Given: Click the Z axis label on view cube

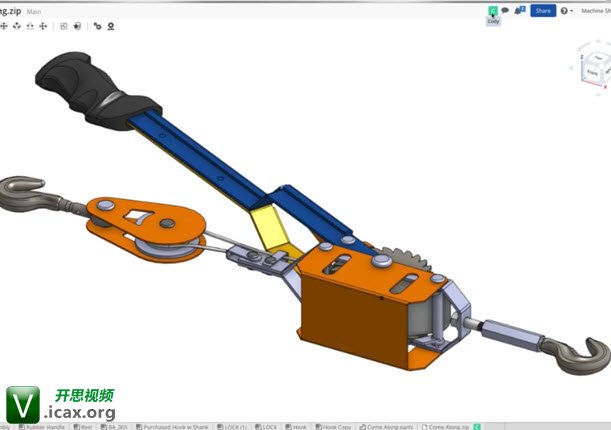Looking at the screenshot, I should click(582, 57).
